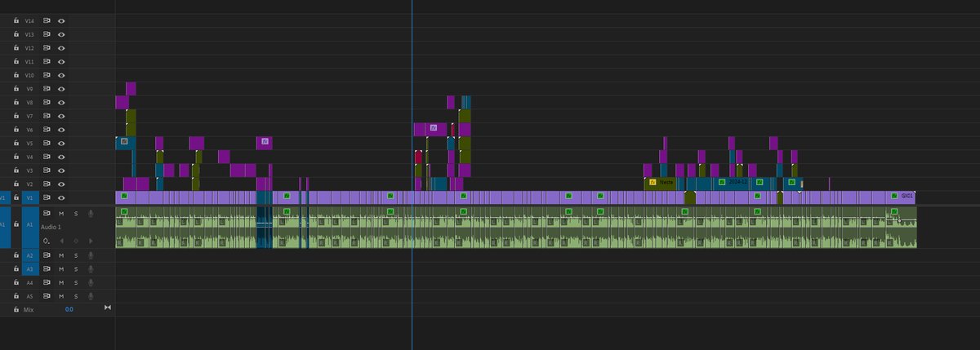Toggle lock on track V8
Screen dimensions: 980x350
click(16, 102)
